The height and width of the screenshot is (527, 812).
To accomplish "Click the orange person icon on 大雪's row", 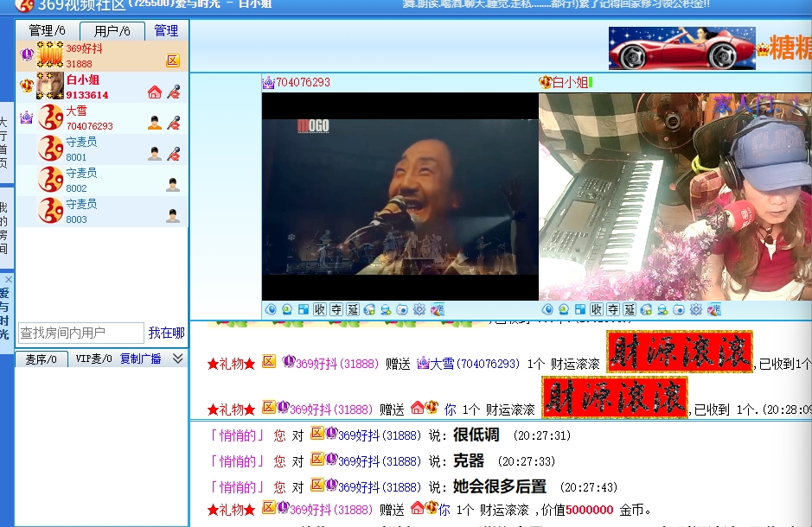I will pos(154,123).
